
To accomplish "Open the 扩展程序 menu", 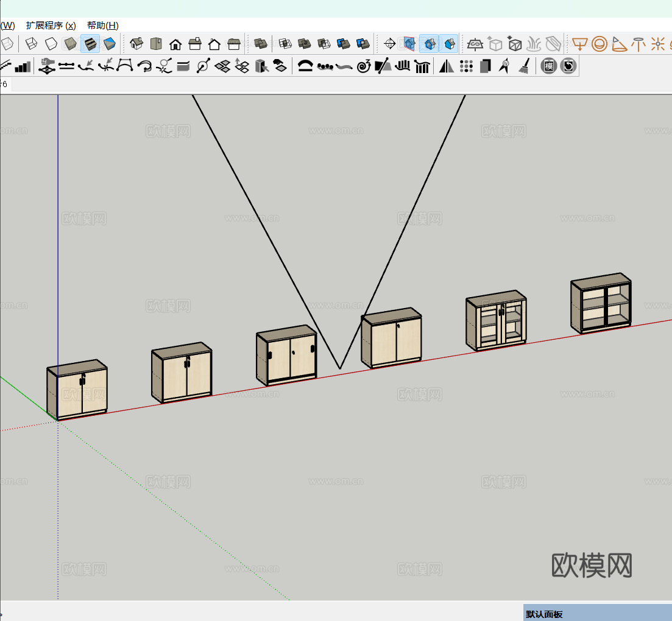I will 51,26.
